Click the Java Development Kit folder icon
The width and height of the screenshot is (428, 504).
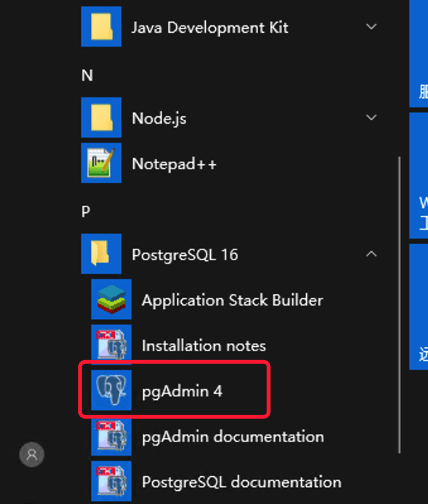[x=101, y=27]
